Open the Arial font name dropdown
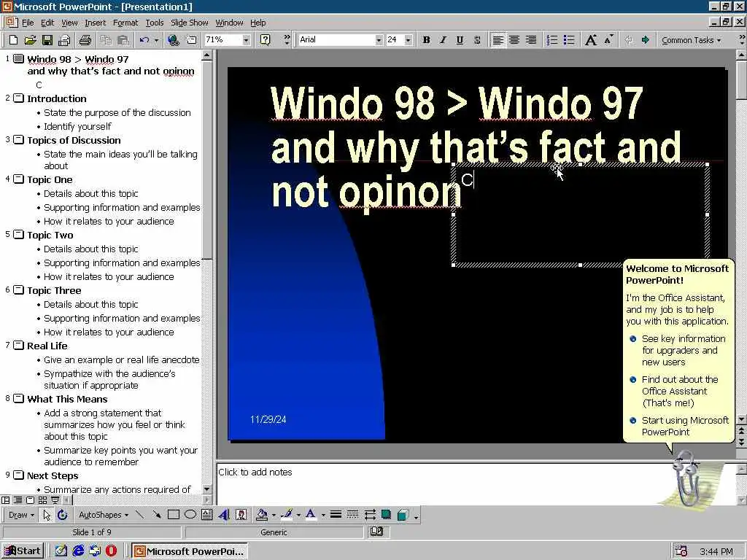The image size is (747, 560). [379, 40]
